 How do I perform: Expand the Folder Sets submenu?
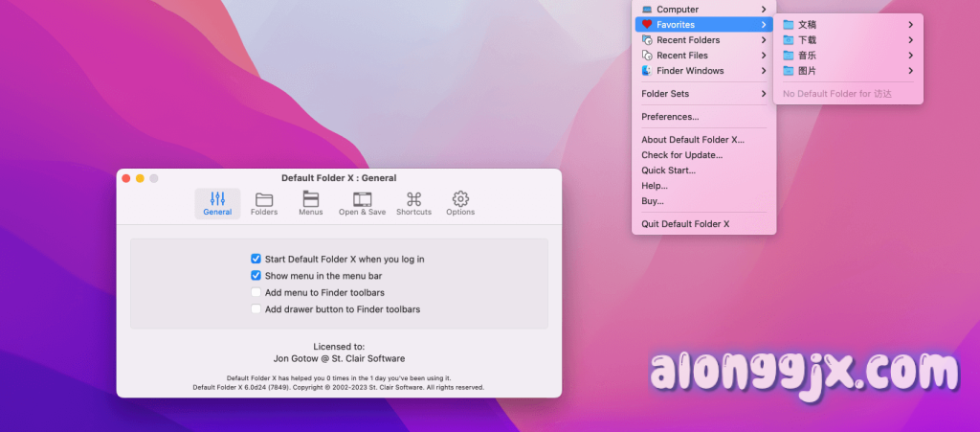[703, 94]
